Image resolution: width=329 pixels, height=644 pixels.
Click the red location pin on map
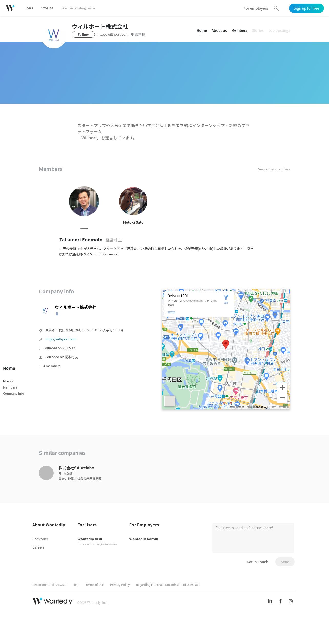tap(225, 344)
